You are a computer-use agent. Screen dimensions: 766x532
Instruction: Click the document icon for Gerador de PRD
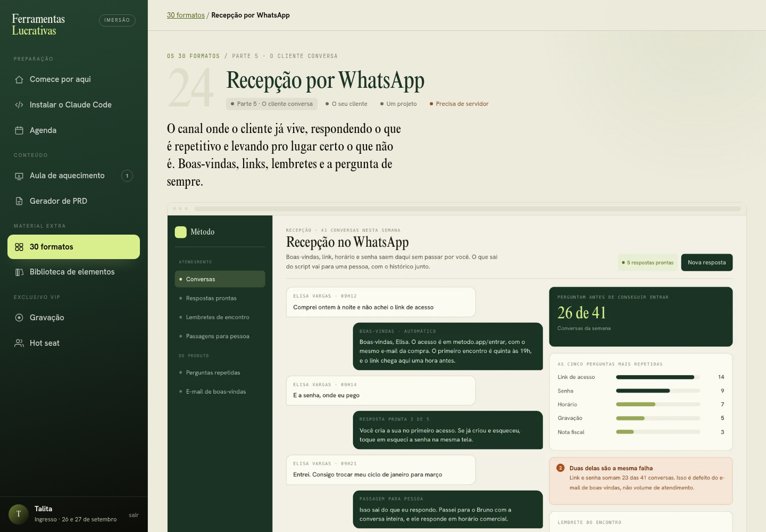[19, 201]
